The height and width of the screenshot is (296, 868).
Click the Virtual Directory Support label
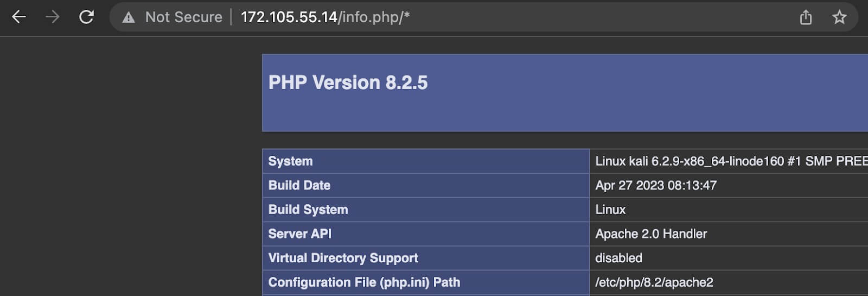343,258
